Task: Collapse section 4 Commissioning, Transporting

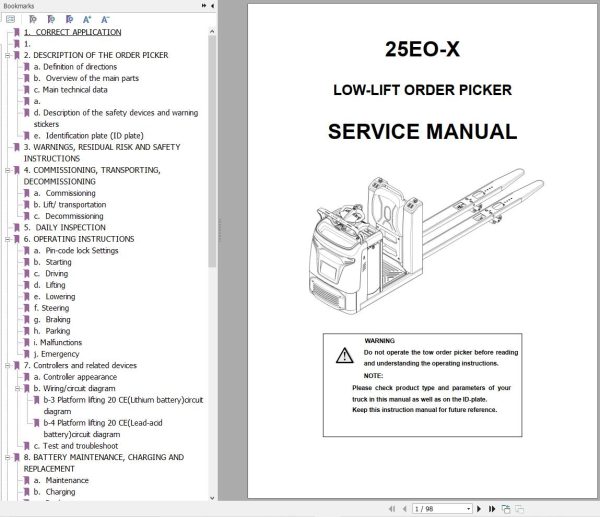Action: point(7,170)
